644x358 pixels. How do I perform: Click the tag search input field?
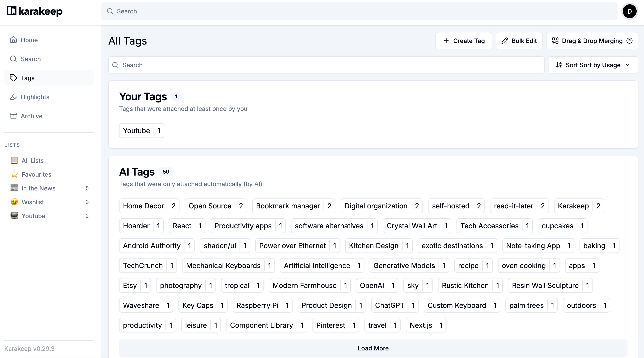(x=326, y=65)
